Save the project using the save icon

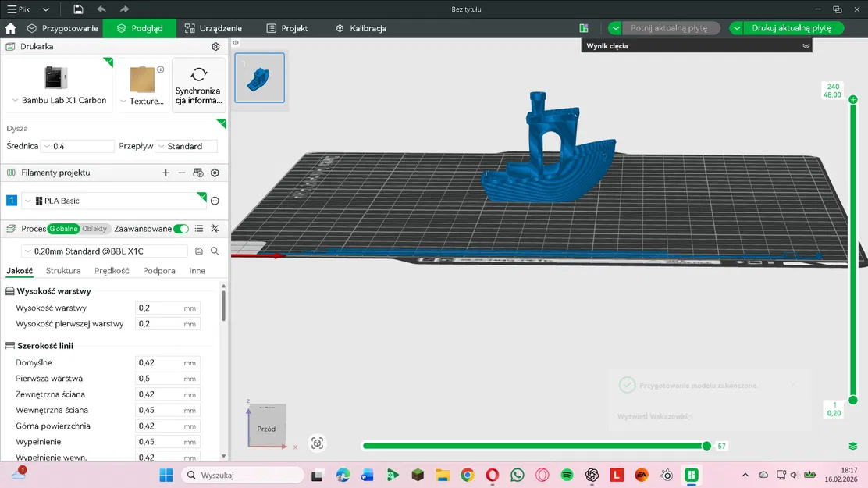click(78, 9)
